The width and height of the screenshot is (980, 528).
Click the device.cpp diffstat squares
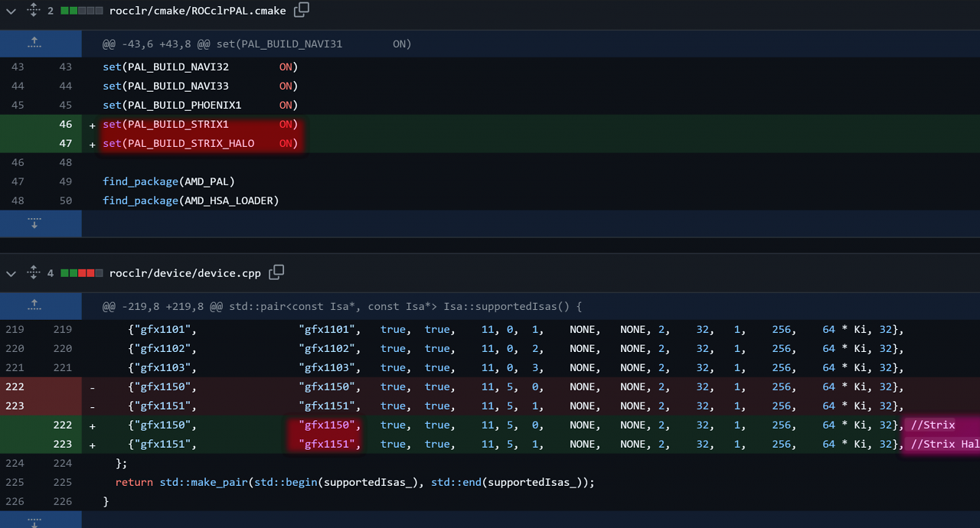(82, 273)
